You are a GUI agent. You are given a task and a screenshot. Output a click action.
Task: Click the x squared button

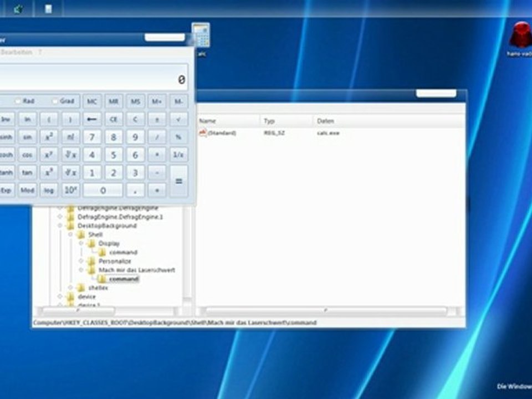coord(49,137)
